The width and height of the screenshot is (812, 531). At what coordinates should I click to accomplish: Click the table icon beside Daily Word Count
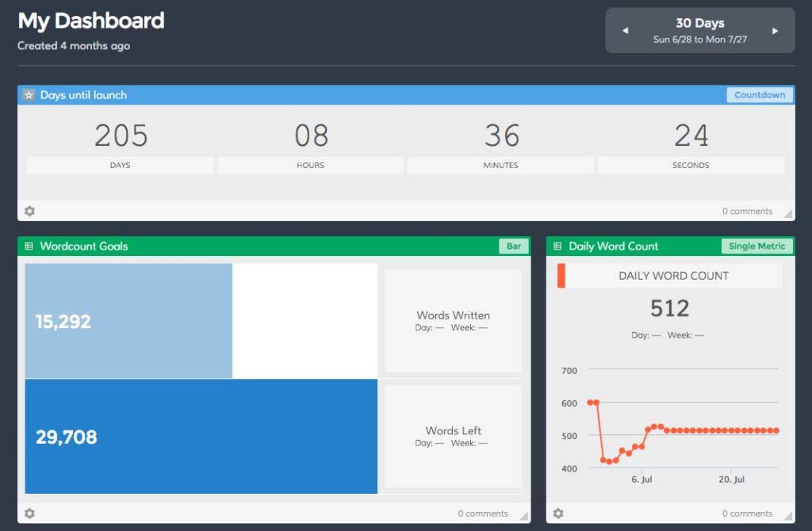click(x=557, y=246)
